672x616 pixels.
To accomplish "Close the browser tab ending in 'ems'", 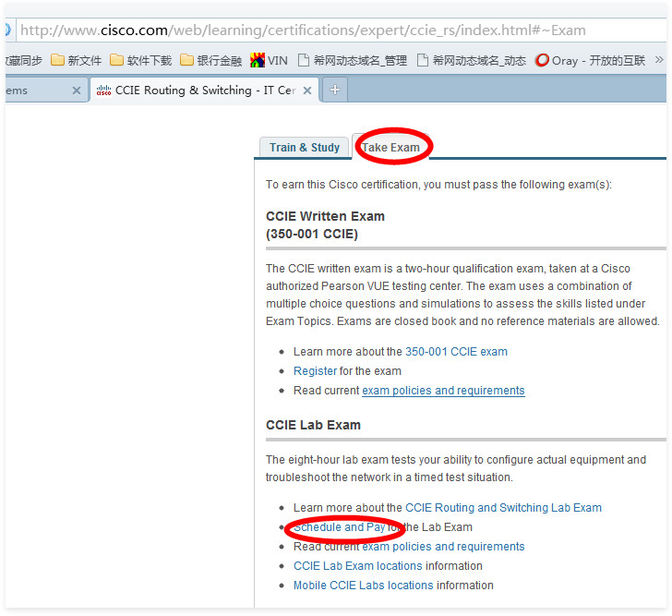I will click(x=77, y=91).
